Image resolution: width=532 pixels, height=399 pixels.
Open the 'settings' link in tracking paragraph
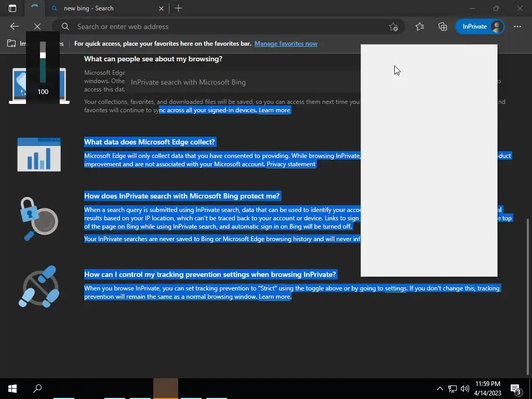point(395,288)
